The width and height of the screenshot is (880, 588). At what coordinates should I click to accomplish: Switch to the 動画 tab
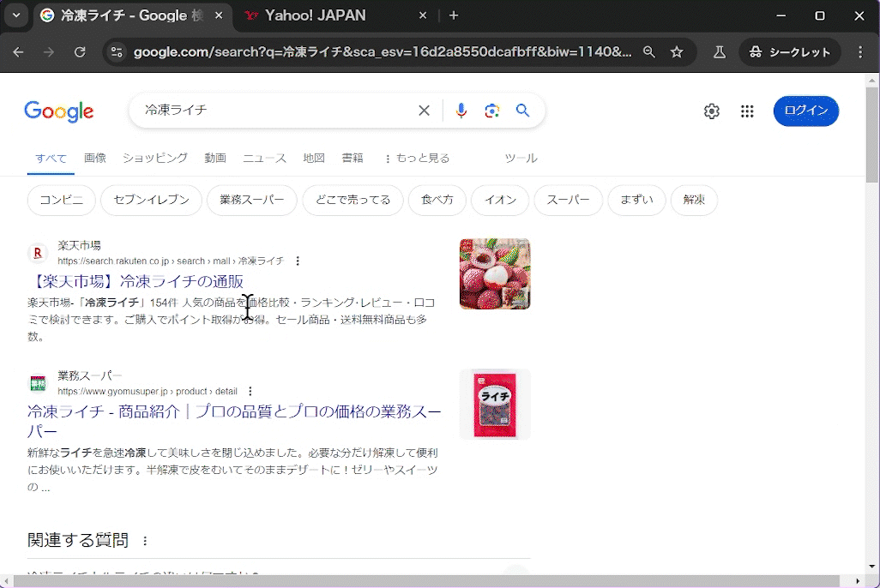(215, 159)
